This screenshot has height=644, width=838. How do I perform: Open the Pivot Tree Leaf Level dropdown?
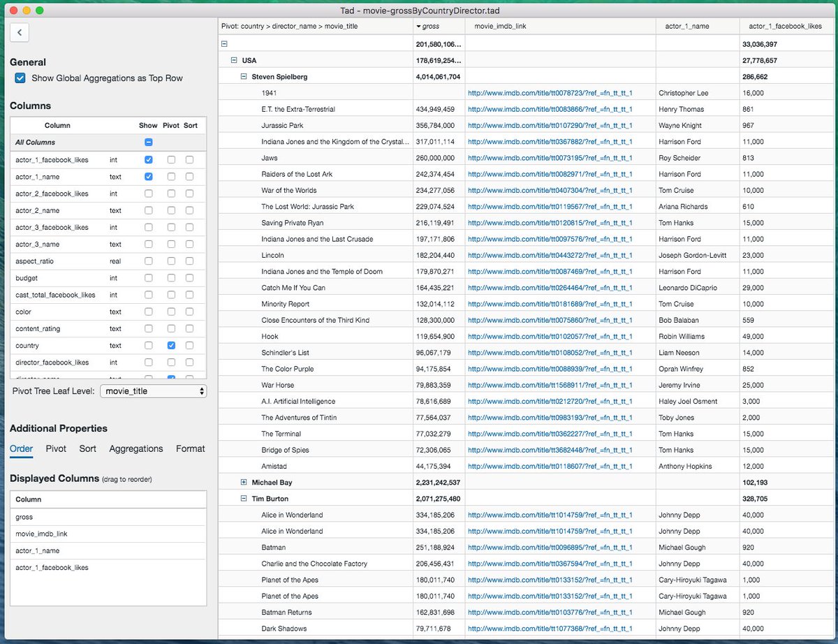(x=154, y=391)
